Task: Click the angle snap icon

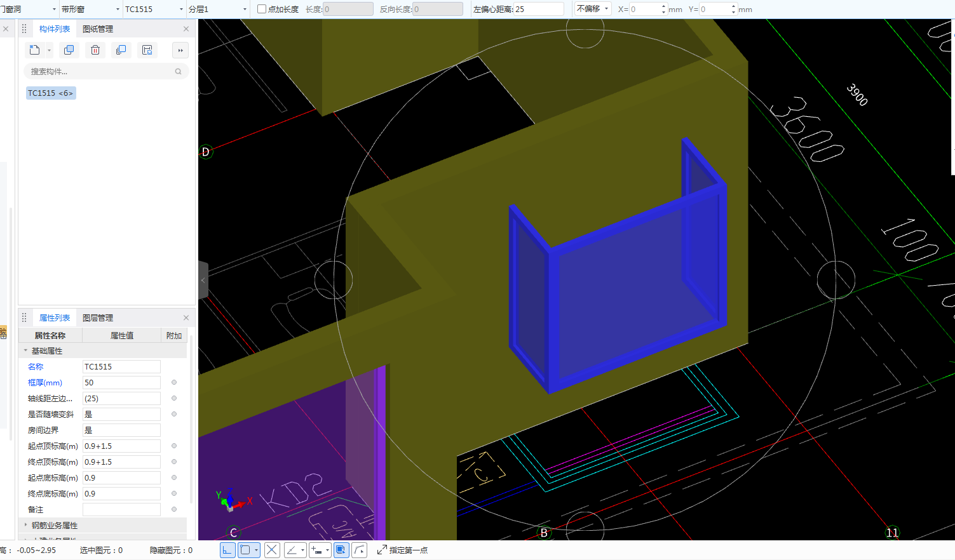Action: click(292, 550)
